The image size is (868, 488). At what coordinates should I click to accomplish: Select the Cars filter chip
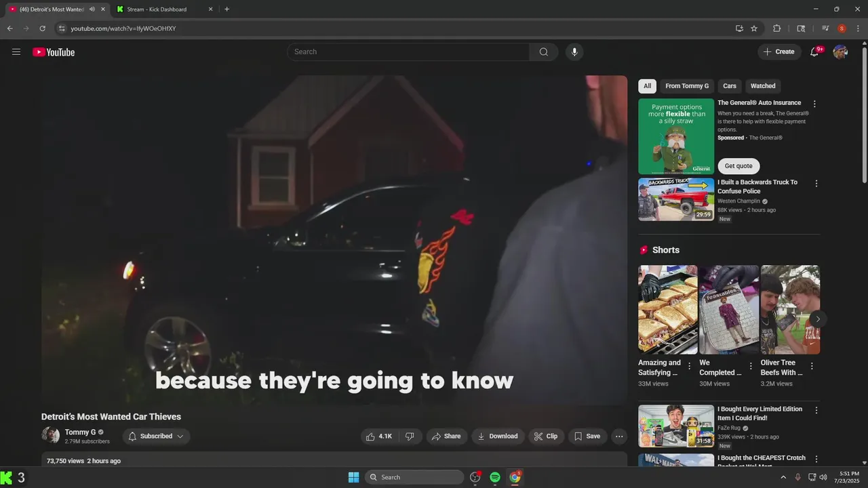pos(730,86)
